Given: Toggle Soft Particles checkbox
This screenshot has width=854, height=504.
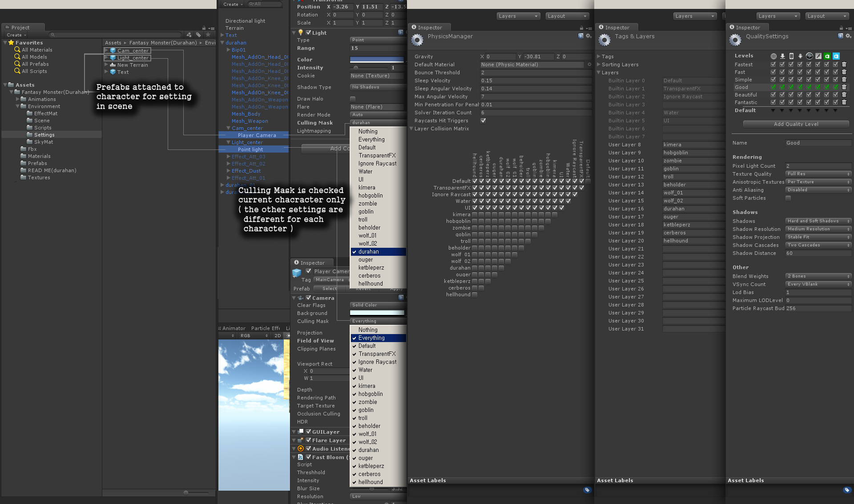Looking at the screenshot, I should click(x=788, y=198).
